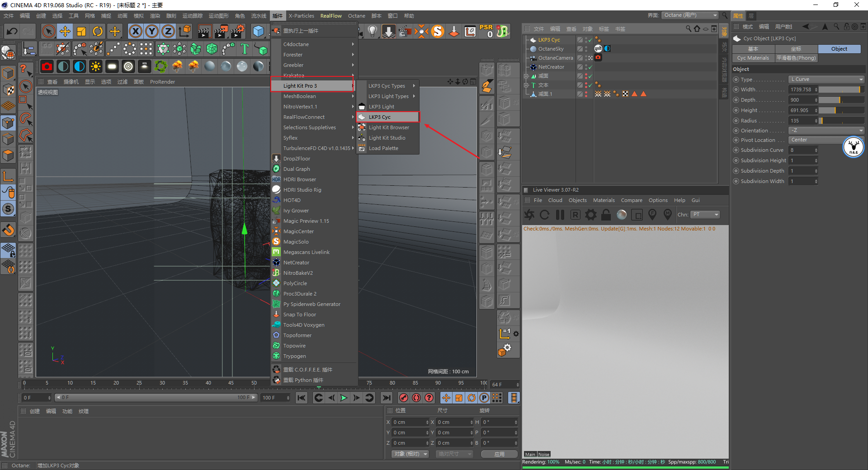
Task: Enable render region icon in Live Viewer
Action: [637, 215]
